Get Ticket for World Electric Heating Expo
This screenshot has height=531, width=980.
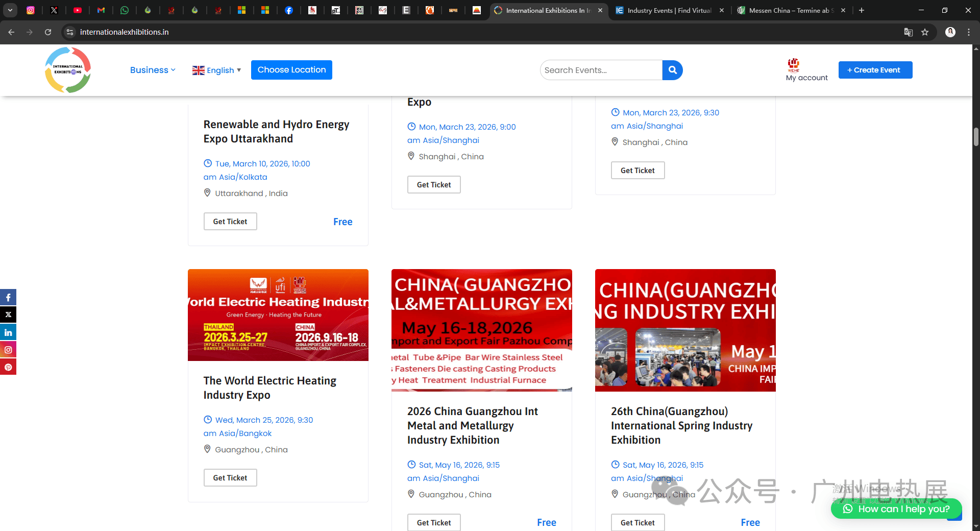pos(230,478)
